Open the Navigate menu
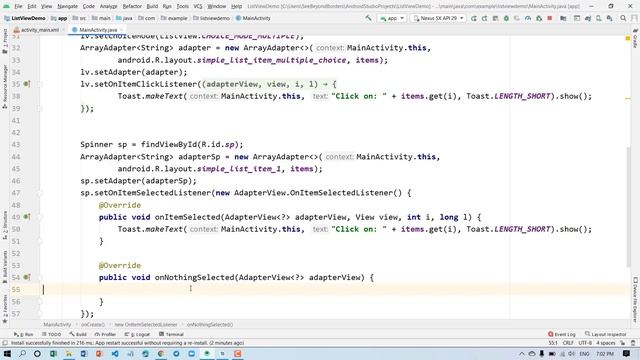640x360 pixels. click(x=67, y=6)
